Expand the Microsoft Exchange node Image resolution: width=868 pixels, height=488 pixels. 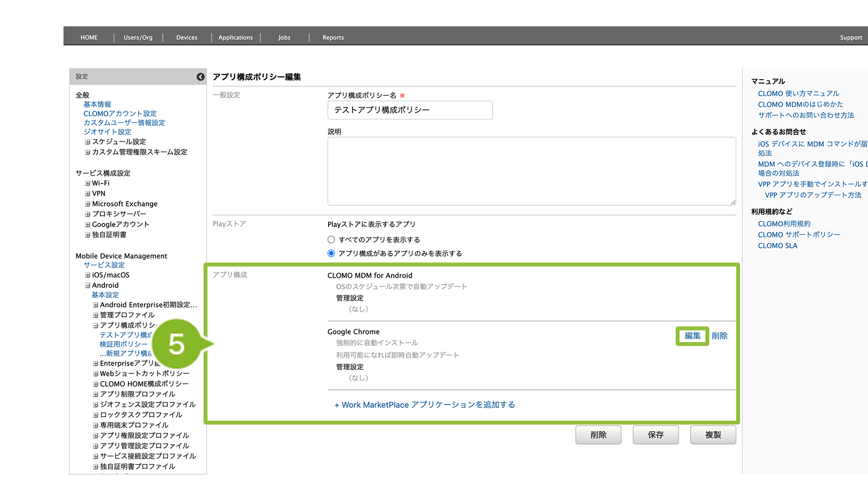(88, 204)
